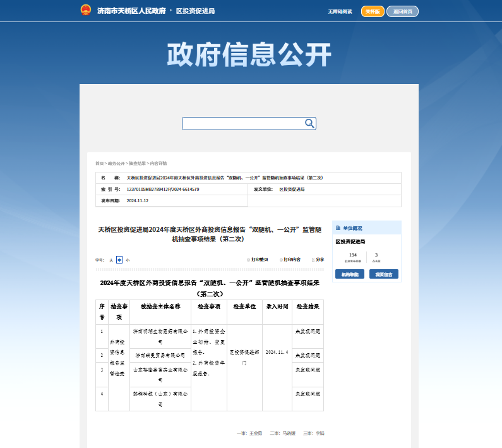Image resolution: width=502 pixels, height=448 pixels.
Task: Focus the search input box
Action: 243,123
